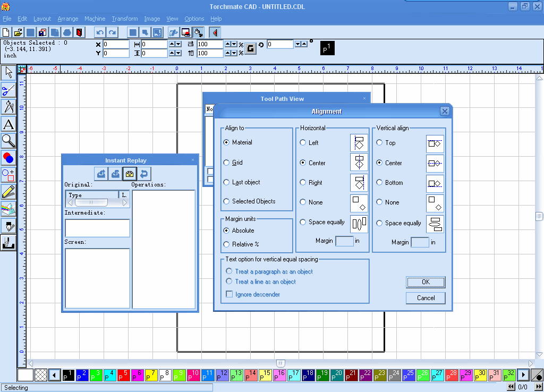Select Relative % margin units
544x392 pixels.
[242, 244]
